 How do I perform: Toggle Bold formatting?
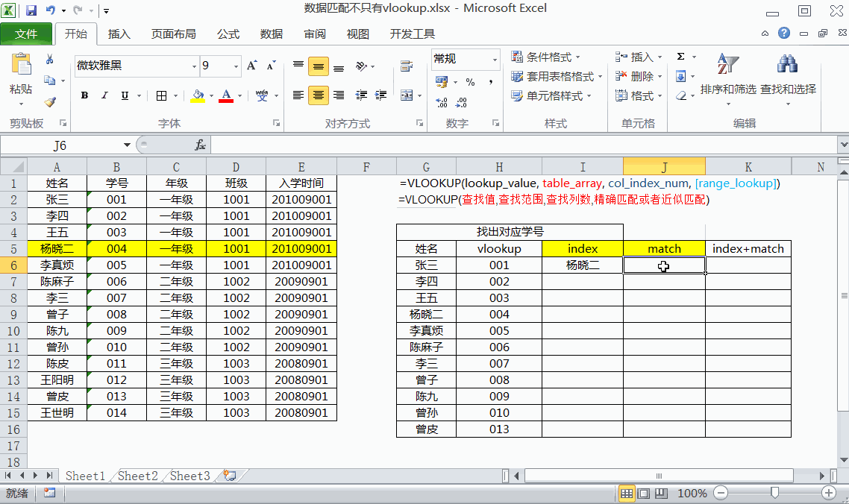pos(84,95)
